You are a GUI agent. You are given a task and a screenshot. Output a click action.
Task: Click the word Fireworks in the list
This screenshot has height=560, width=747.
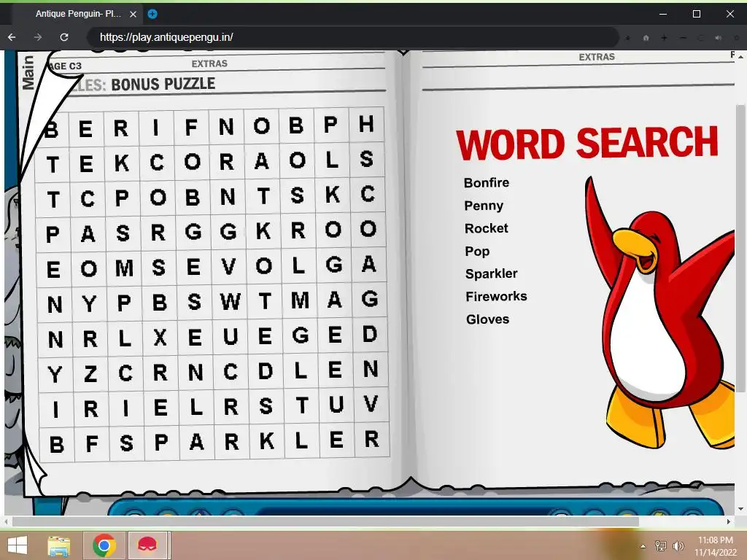coord(496,296)
